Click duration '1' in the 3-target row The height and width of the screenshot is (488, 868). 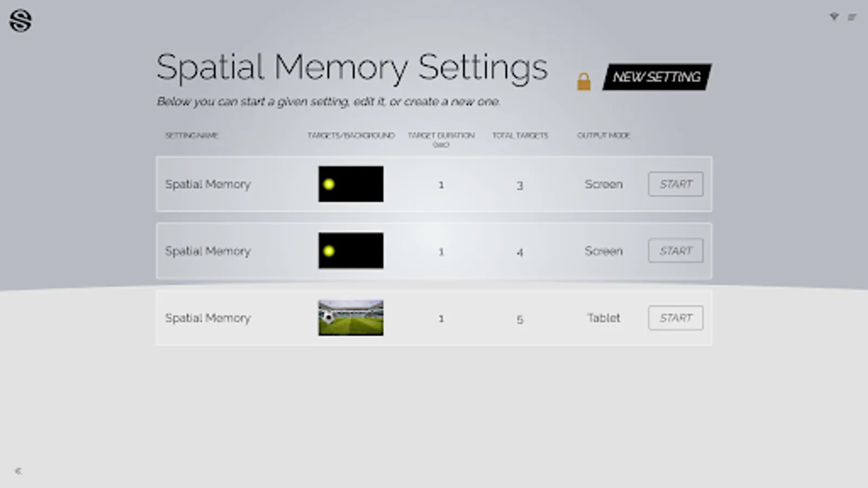tap(441, 185)
